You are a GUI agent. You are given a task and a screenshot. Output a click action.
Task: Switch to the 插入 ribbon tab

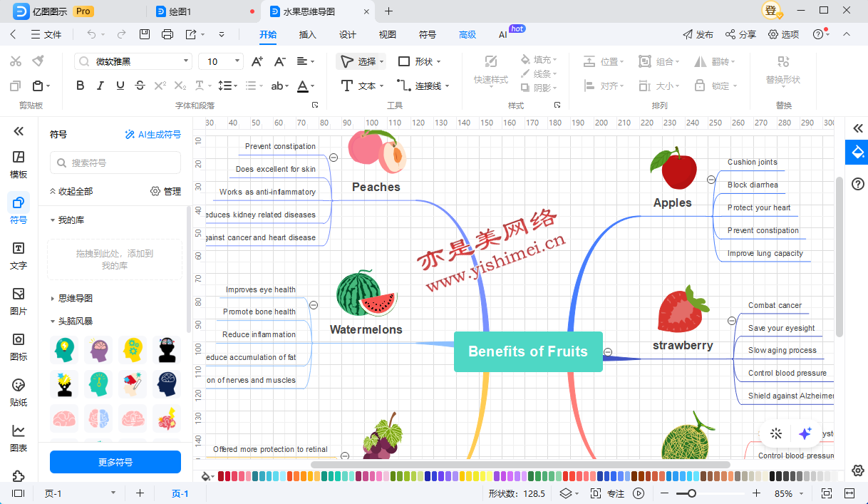(308, 34)
